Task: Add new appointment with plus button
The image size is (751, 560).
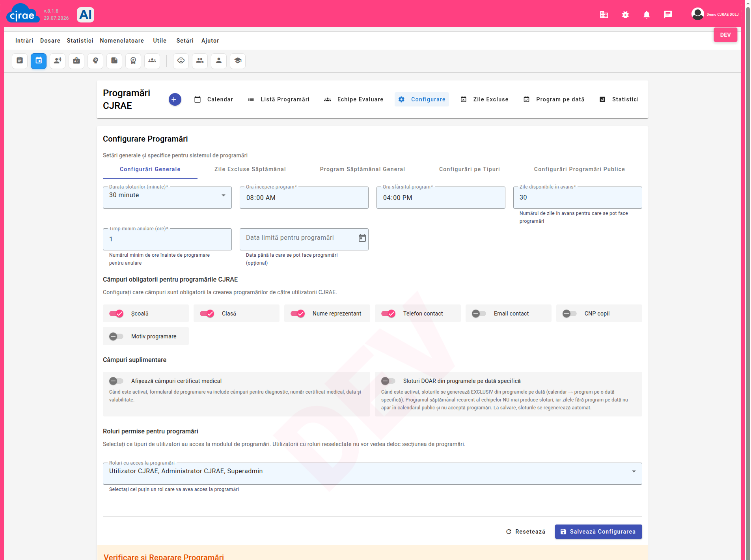Action: pyautogui.click(x=175, y=99)
